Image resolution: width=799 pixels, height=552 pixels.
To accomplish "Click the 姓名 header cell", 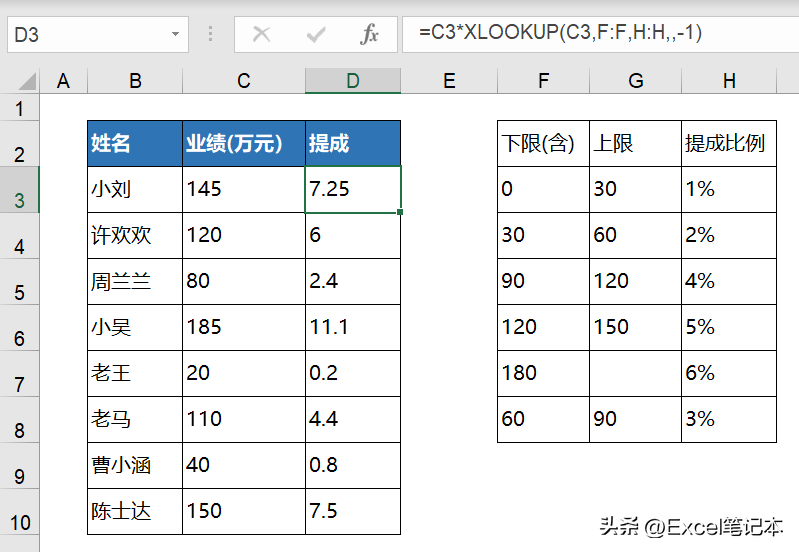I will pyautogui.click(x=135, y=144).
